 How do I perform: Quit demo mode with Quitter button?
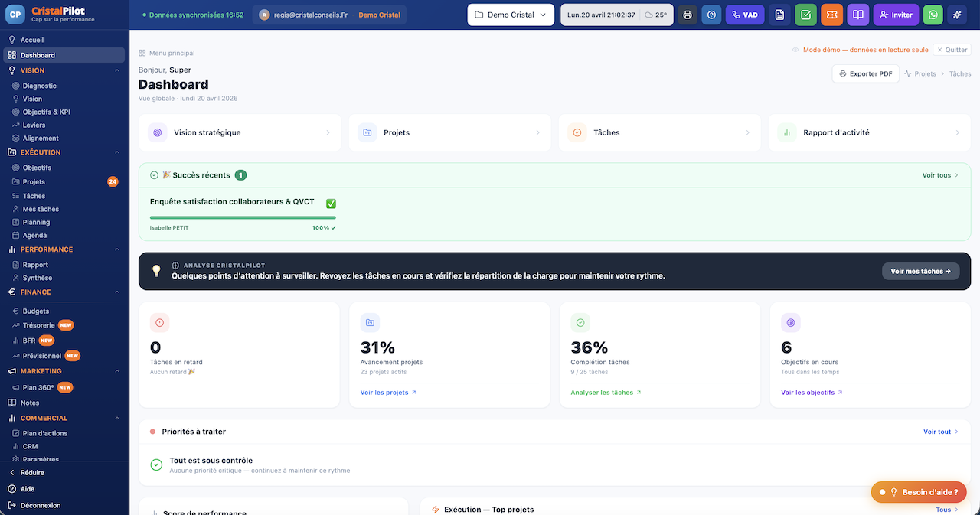pos(952,50)
